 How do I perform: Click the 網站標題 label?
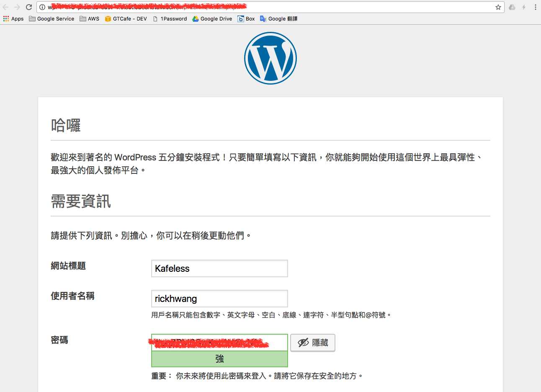tap(68, 266)
